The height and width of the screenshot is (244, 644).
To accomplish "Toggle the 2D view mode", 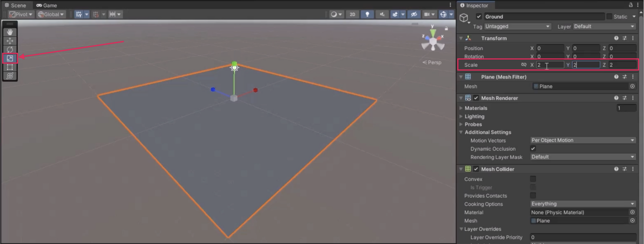I will click(352, 14).
